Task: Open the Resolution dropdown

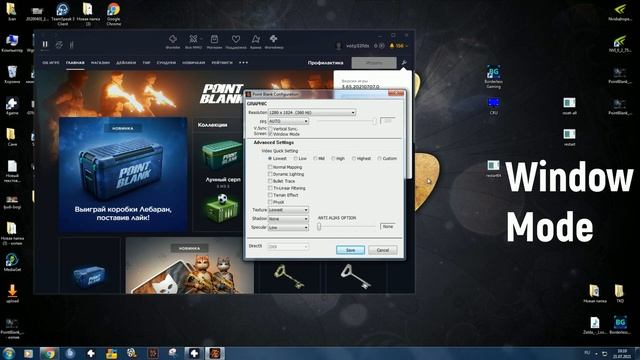Action: (312, 112)
